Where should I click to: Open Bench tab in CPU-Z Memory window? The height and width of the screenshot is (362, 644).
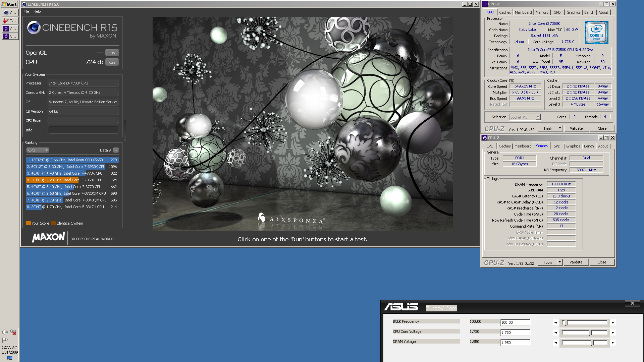pyautogui.click(x=589, y=146)
